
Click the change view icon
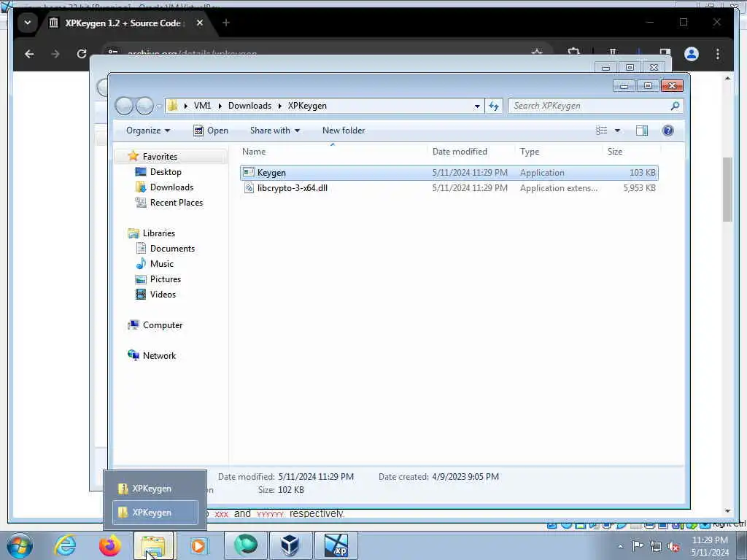602,131
